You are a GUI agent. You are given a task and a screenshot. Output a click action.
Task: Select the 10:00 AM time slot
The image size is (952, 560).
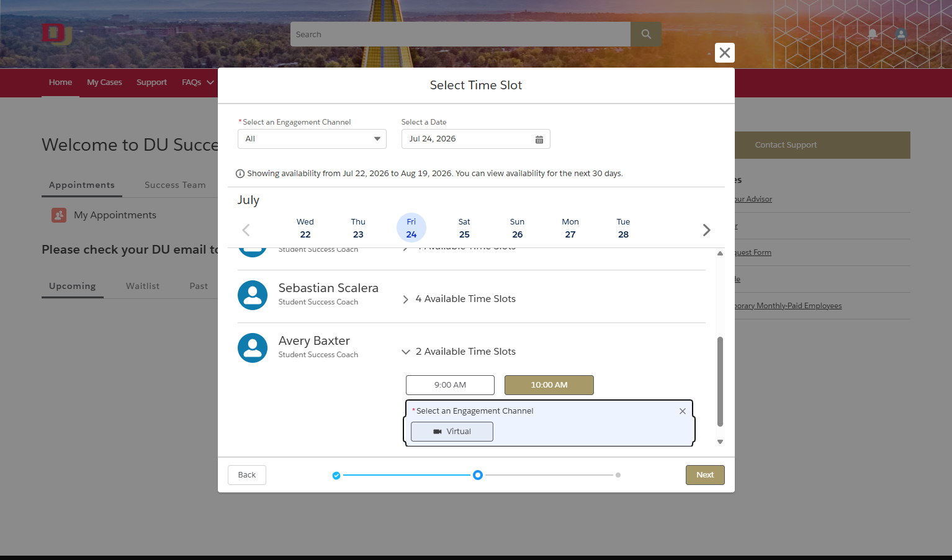[549, 385]
